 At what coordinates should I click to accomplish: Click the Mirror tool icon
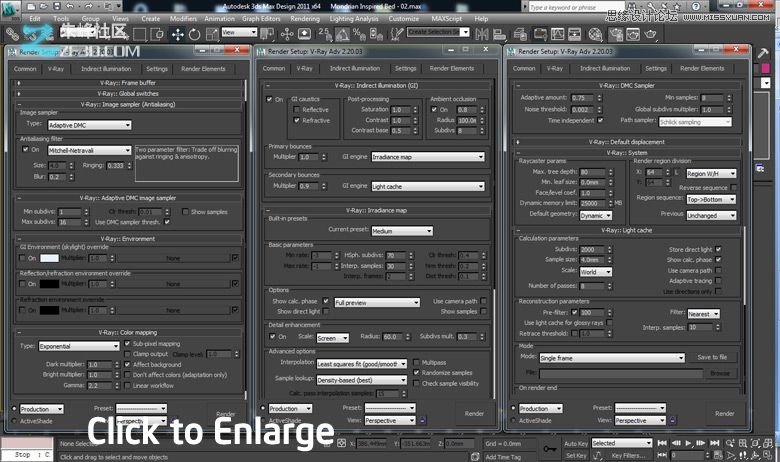pyautogui.click(x=482, y=34)
